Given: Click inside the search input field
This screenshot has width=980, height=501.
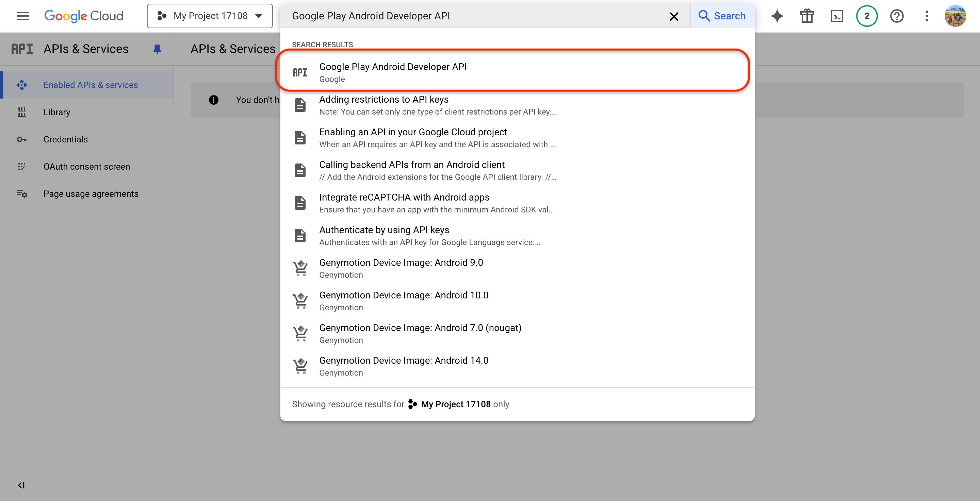Looking at the screenshot, I should tap(476, 16).
